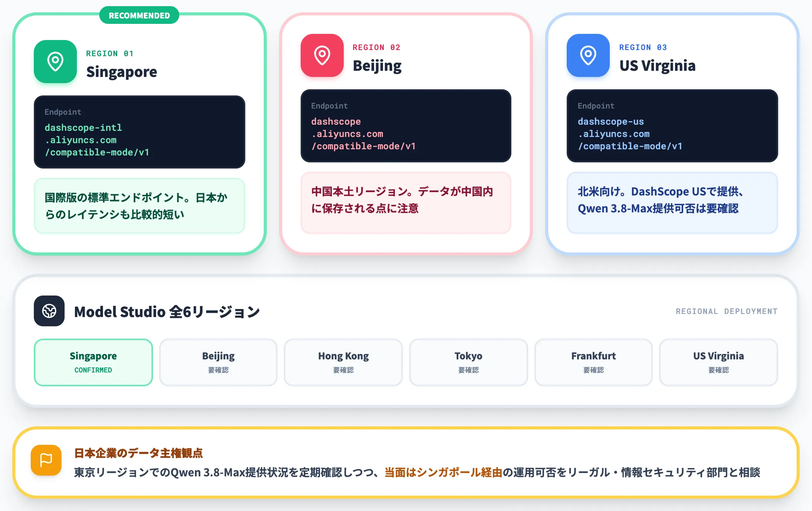Click the '要確認' status under Hong Kong
This screenshot has width=812, height=511.
tap(343, 370)
